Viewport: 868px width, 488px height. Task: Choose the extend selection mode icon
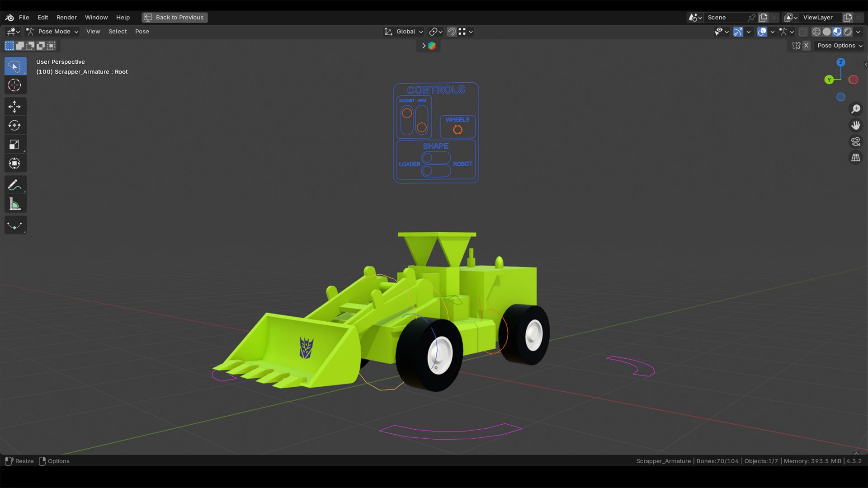click(20, 46)
